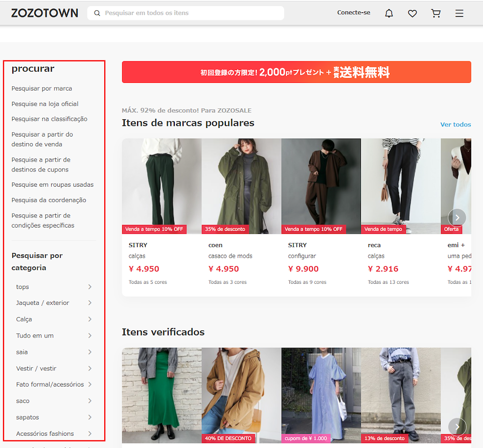The height and width of the screenshot is (448, 483).
Task: Click the reca brand name
Action: point(374,245)
